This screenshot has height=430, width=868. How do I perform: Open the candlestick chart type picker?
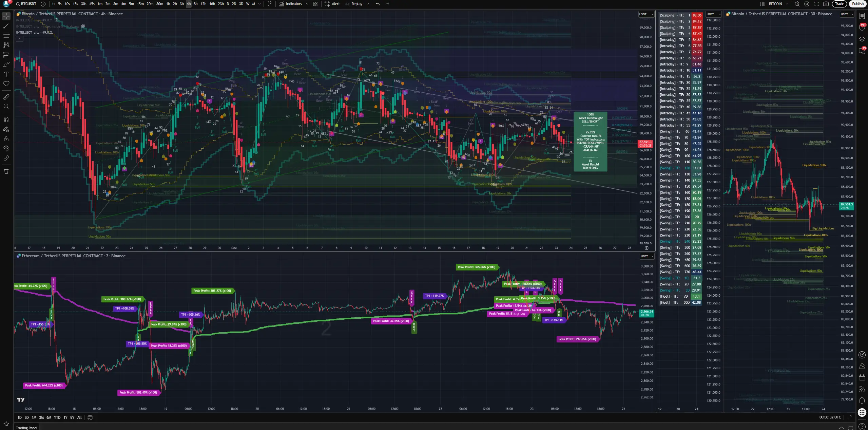coord(269,4)
